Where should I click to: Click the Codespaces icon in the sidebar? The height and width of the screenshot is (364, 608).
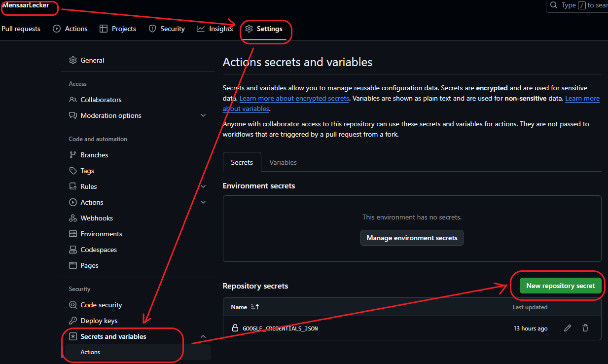coord(73,250)
